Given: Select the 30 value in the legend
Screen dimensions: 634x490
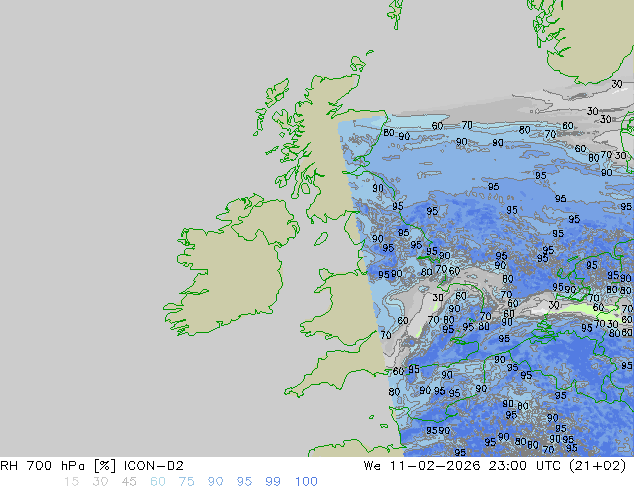Looking at the screenshot, I should [x=100, y=482].
